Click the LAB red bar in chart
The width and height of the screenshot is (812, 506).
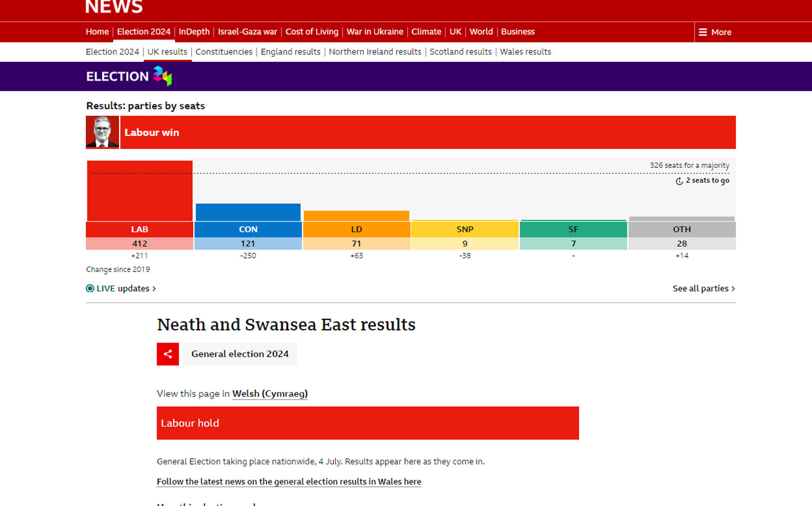[140, 190]
